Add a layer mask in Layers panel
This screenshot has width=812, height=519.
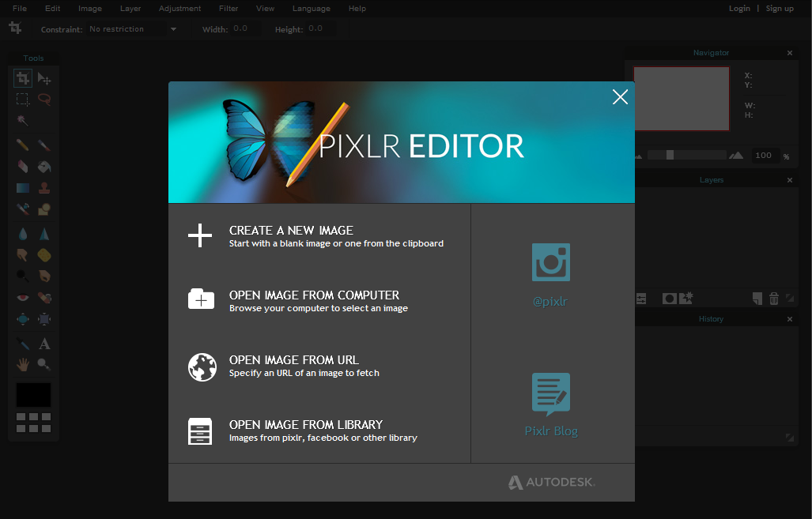point(669,299)
